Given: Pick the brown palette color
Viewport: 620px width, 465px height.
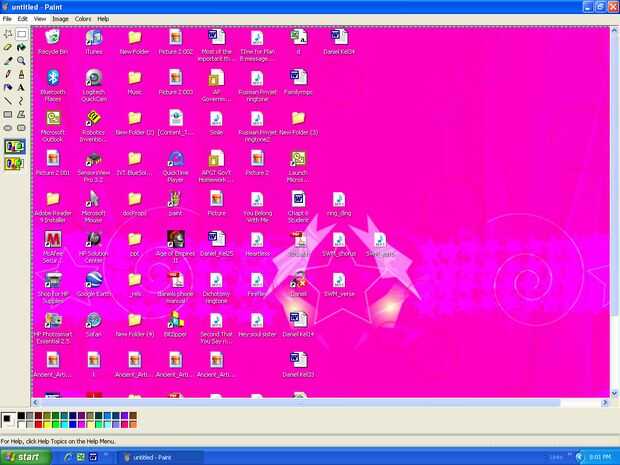Looking at the screenshot, I should point(133,416).
